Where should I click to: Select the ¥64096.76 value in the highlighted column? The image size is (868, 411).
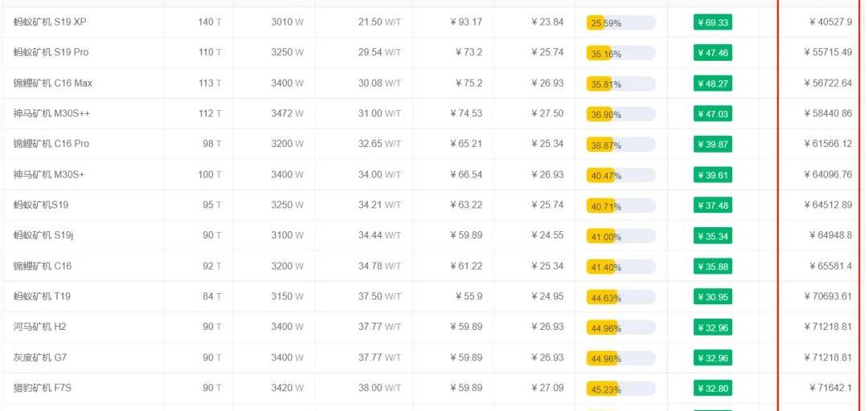828,174
